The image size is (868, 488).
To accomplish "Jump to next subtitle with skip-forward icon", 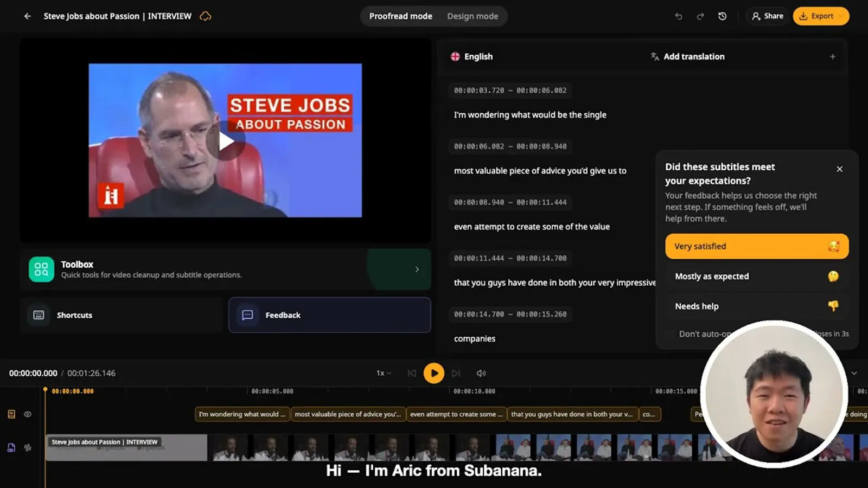I will coord(456,373).
